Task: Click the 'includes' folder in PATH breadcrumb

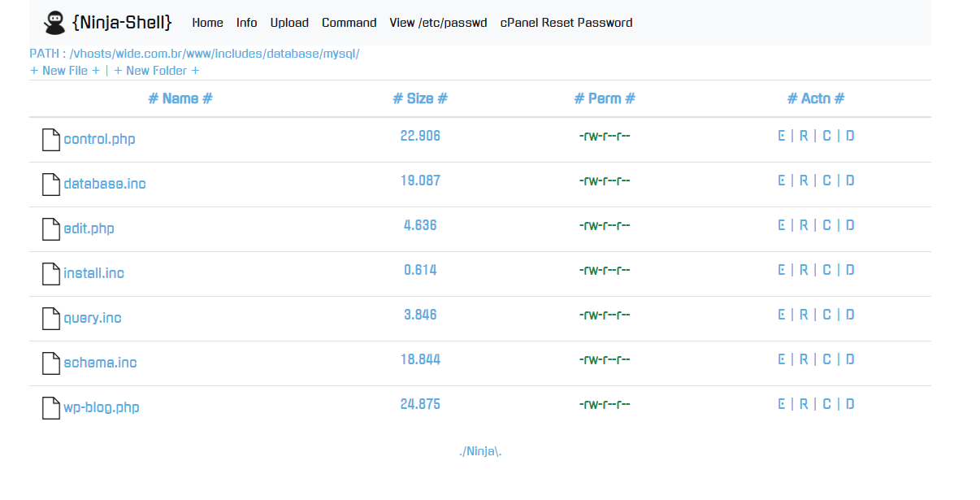Action: [239, 54]
